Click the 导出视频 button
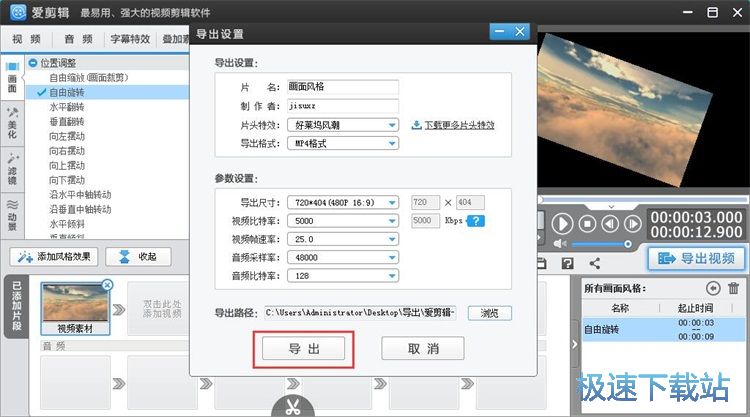750x417 pixels. pos(697,258)
